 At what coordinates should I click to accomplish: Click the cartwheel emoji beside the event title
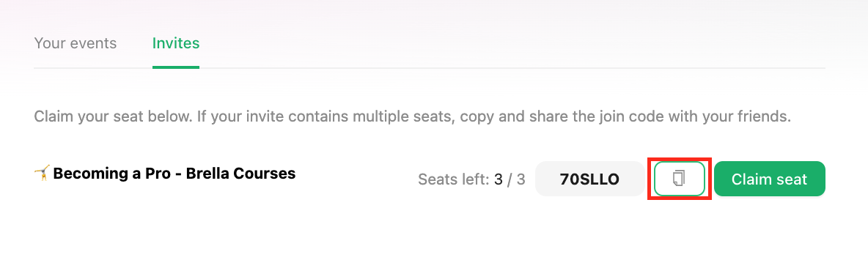(42, 173)
